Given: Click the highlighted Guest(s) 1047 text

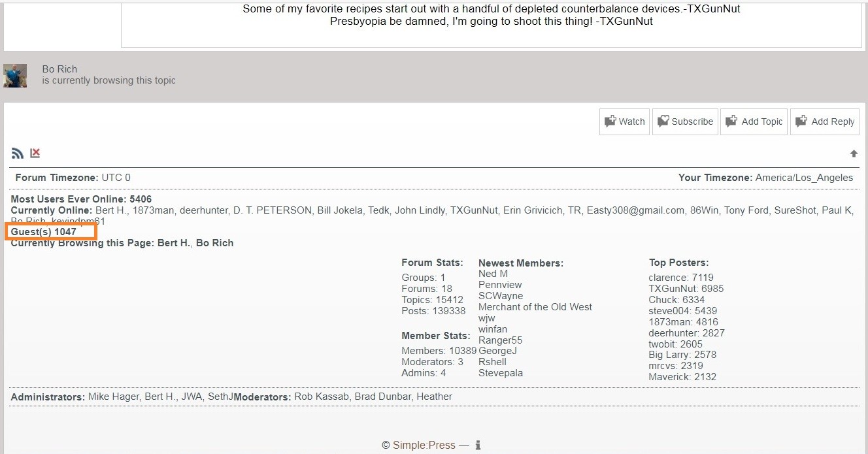Looking at the screenshot, I should tap(43, 232).
